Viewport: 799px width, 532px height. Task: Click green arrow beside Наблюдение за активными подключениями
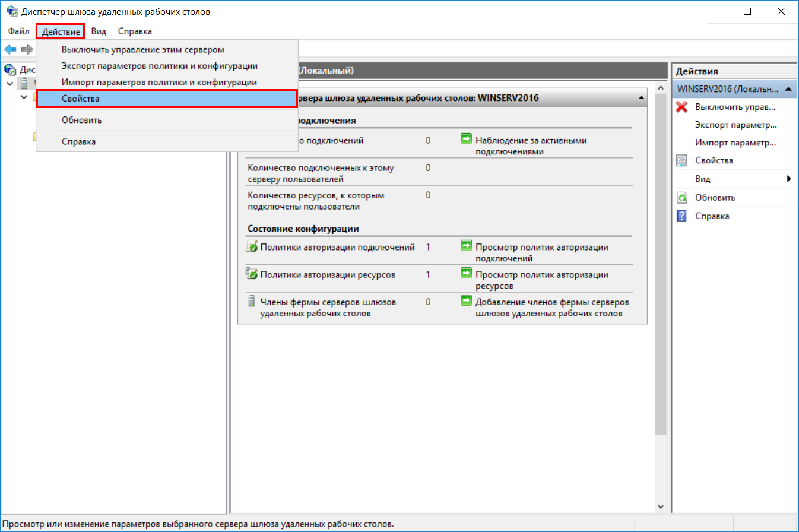466,140
